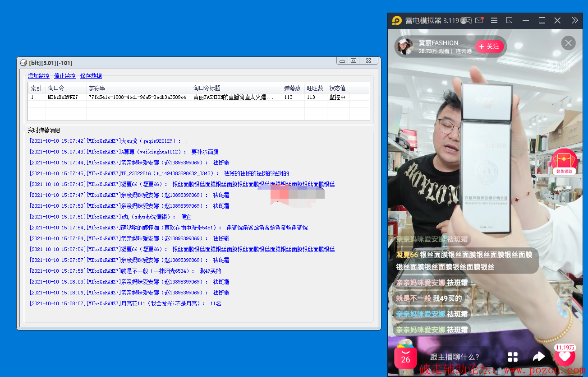Click the share arrow icon
The width and height of the screenshot is (588, 377).
tap(538, 357)
